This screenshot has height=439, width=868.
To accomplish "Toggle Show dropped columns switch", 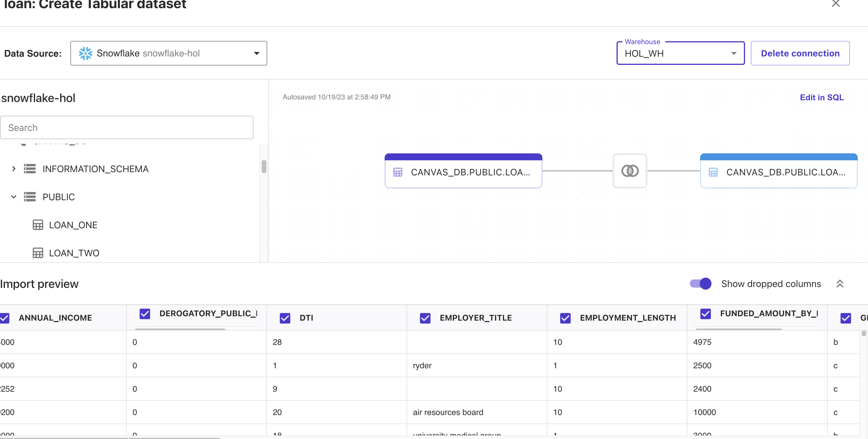I will coord(701,284).
